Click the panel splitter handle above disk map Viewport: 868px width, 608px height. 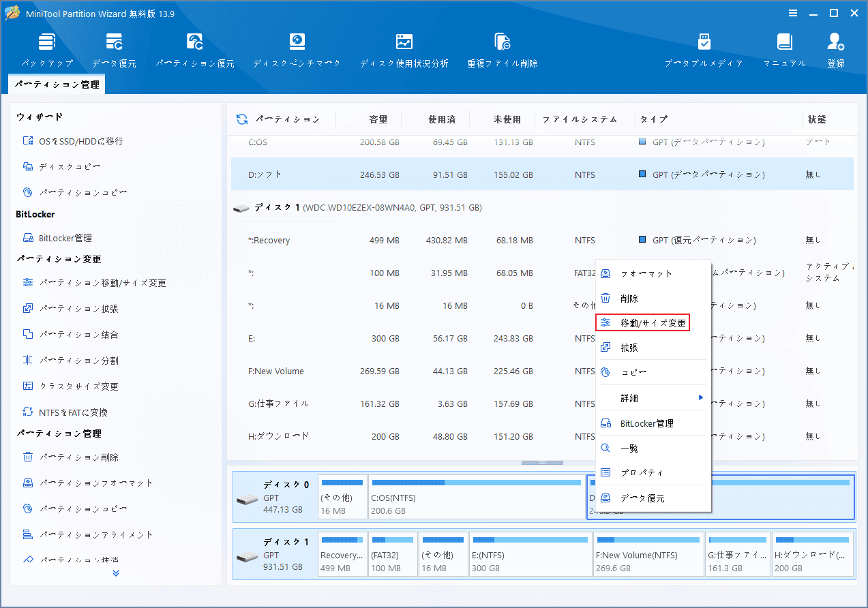point(542,463)
